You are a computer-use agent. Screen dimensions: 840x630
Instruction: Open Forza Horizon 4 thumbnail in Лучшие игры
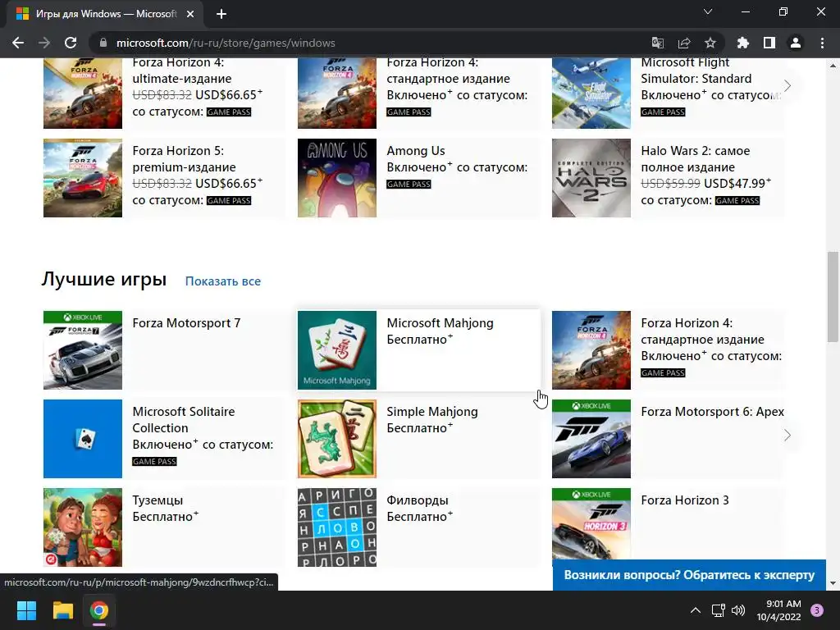point(591,349)
